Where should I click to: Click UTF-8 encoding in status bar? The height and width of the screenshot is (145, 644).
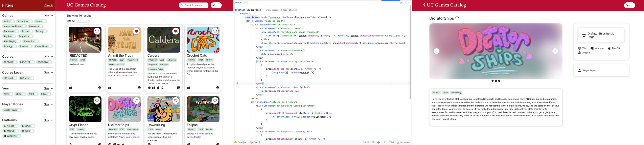pyautogui.click(x=391, y=143)
